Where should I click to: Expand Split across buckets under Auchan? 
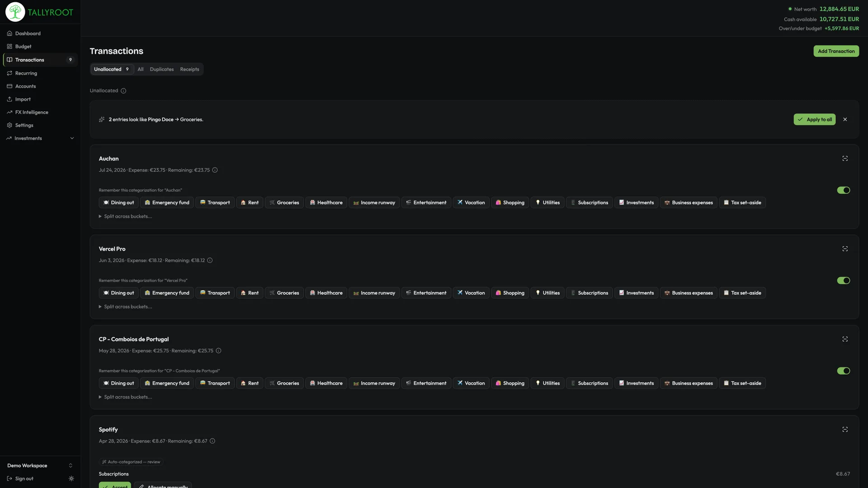[125, 216]
